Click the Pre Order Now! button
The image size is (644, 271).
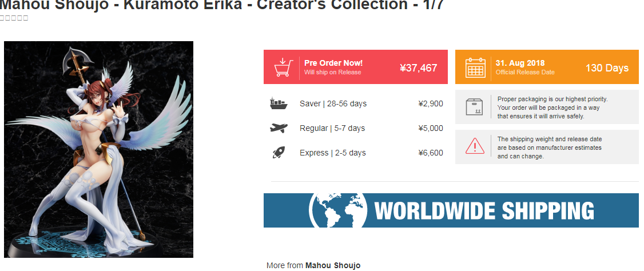[x=356, y=67]
